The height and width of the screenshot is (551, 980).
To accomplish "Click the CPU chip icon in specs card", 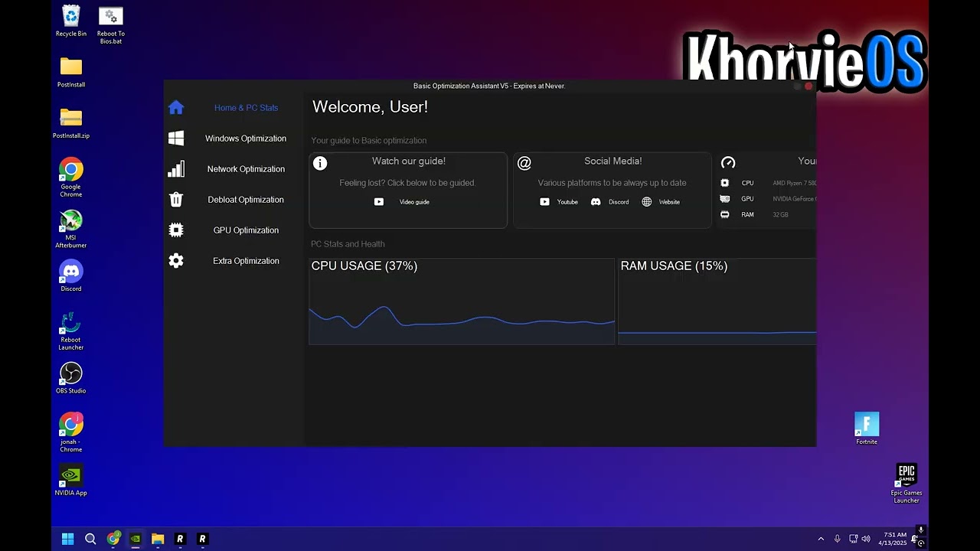I will (725, 183).
